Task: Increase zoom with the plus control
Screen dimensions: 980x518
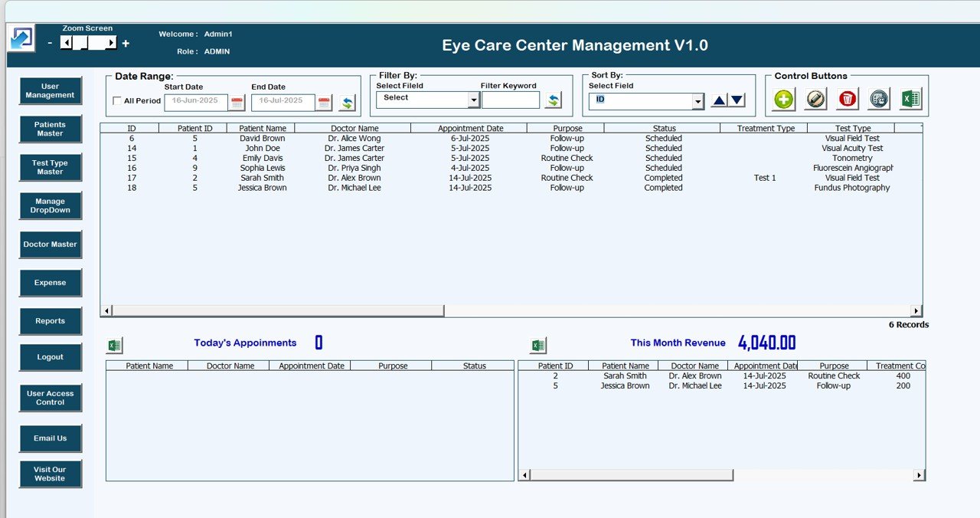Action: click(x=126, y=44)
